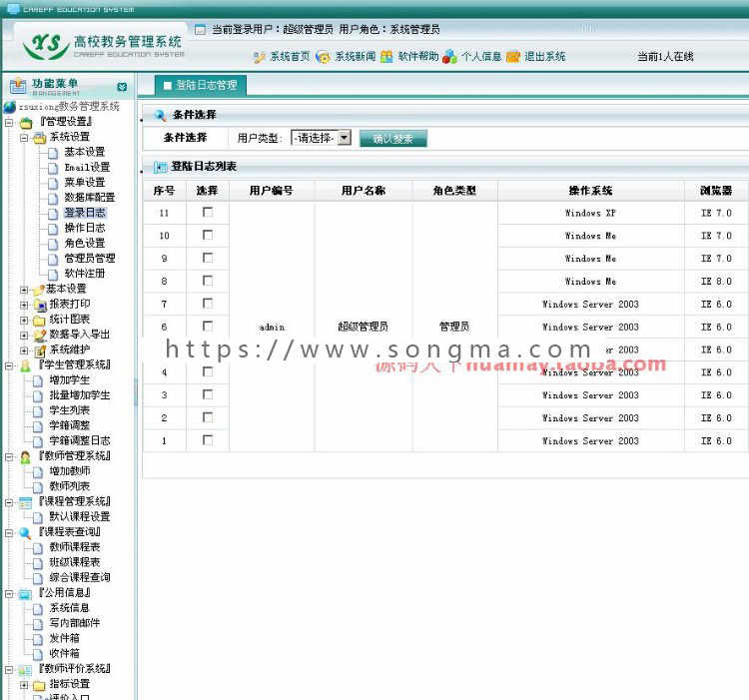Click the 功能菜单 header icon

point(18,86)
